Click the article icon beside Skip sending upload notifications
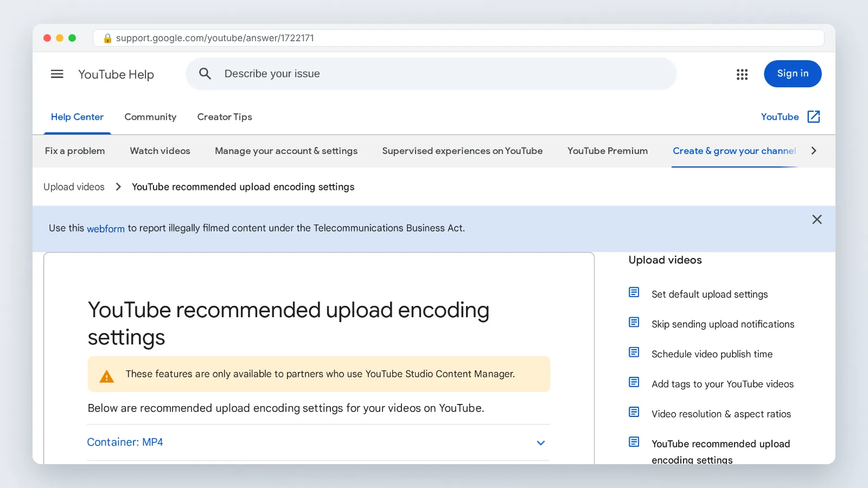 pyautogui.click(x=634, y=322)
